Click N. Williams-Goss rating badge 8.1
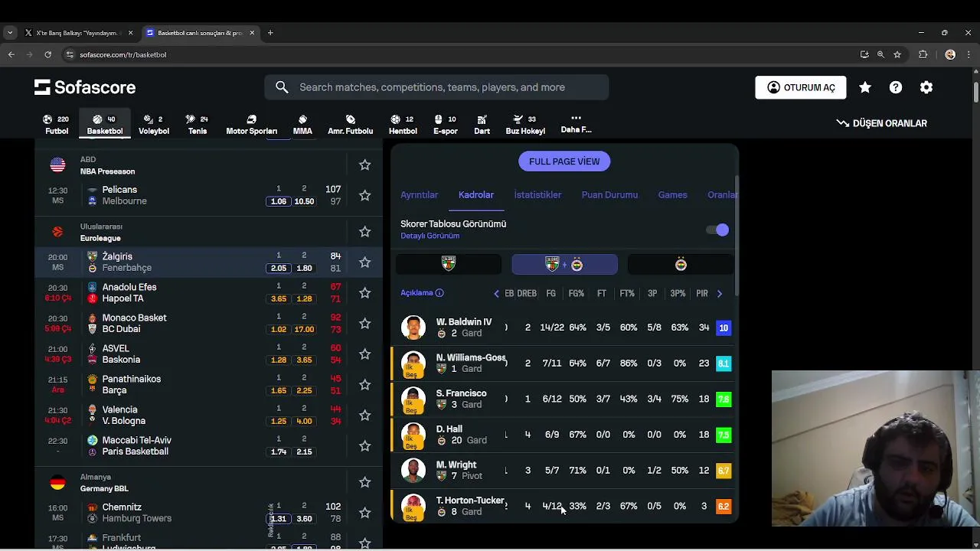The image size is (980, 551). (724, 364)
